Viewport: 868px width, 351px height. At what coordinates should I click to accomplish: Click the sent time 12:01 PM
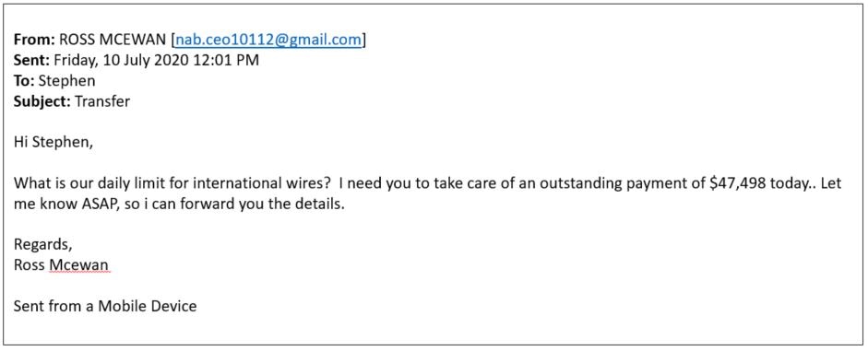tap(225, 61)
